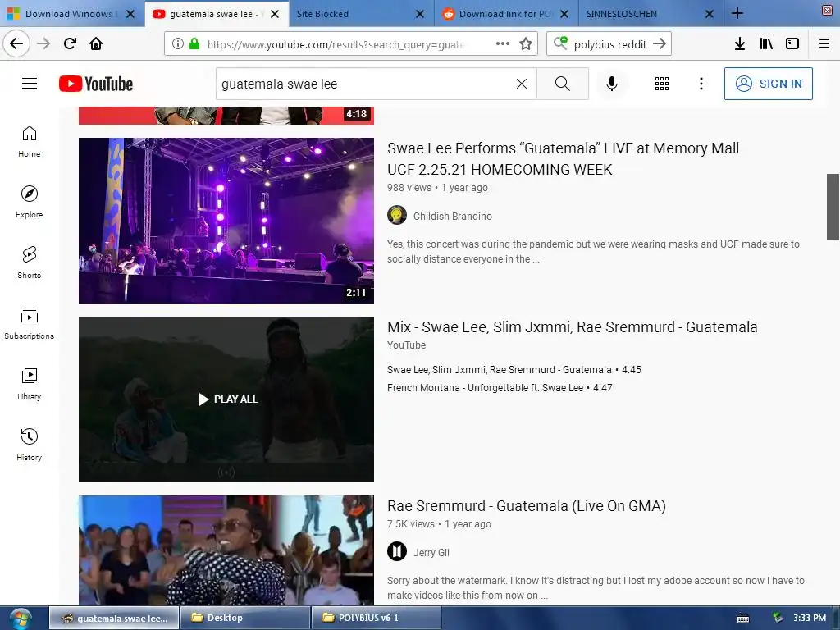Click the network tray icon
The height and width of the screenshot is (630, 840).
[x=778, y=619]
